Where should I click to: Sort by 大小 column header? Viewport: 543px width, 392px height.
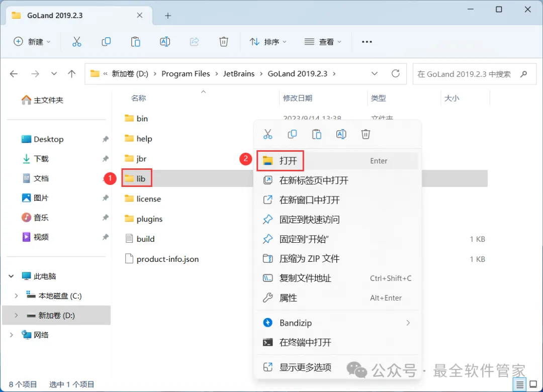[x=451, y=99]
